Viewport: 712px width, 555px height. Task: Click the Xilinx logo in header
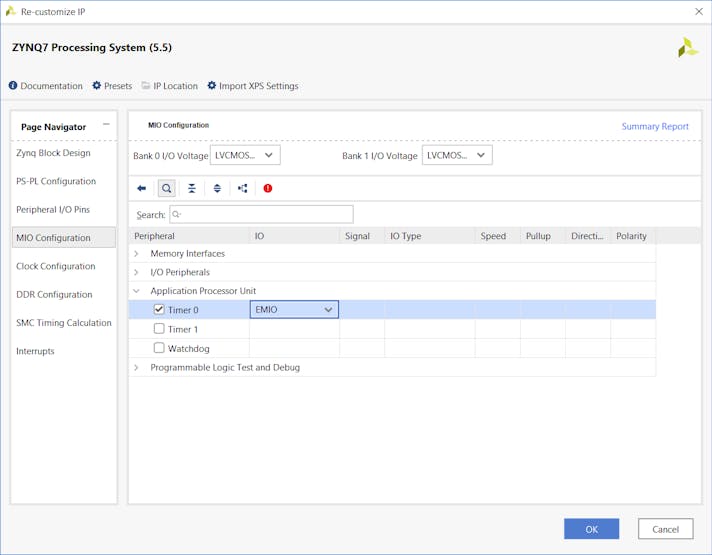coord(687,48)
